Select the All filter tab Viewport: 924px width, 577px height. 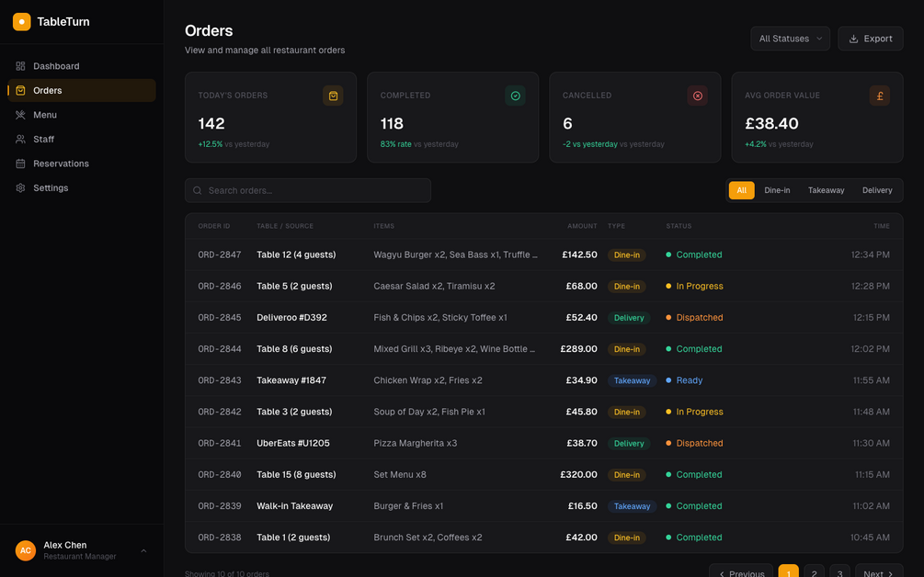pyautogui.click(x=741, y=190)
